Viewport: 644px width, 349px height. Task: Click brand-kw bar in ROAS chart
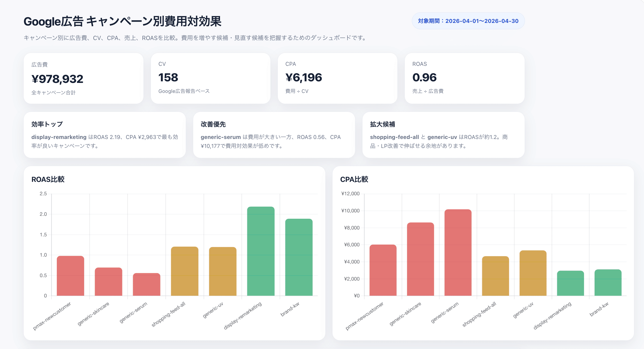(299, 257)
